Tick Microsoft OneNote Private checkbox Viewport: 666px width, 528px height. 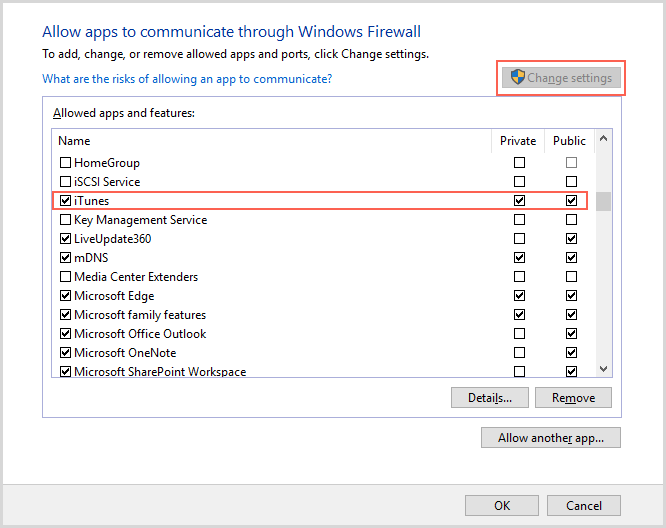[519, 353]
